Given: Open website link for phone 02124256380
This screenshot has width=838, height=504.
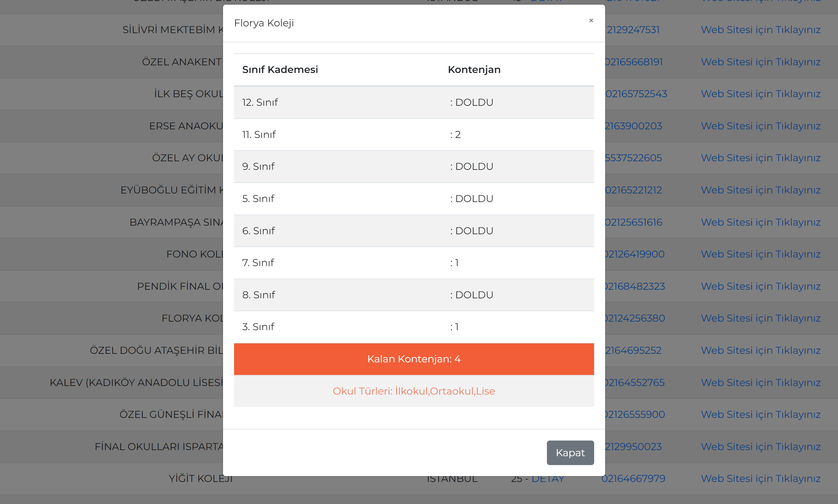Looking at the screenshot, I should tap(760, 318).
